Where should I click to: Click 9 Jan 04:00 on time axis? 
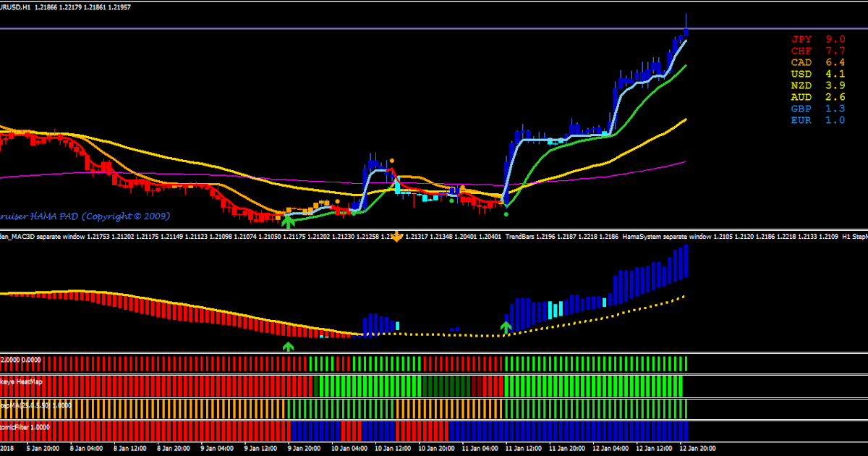pyautogui.click(x=218, y=449)
